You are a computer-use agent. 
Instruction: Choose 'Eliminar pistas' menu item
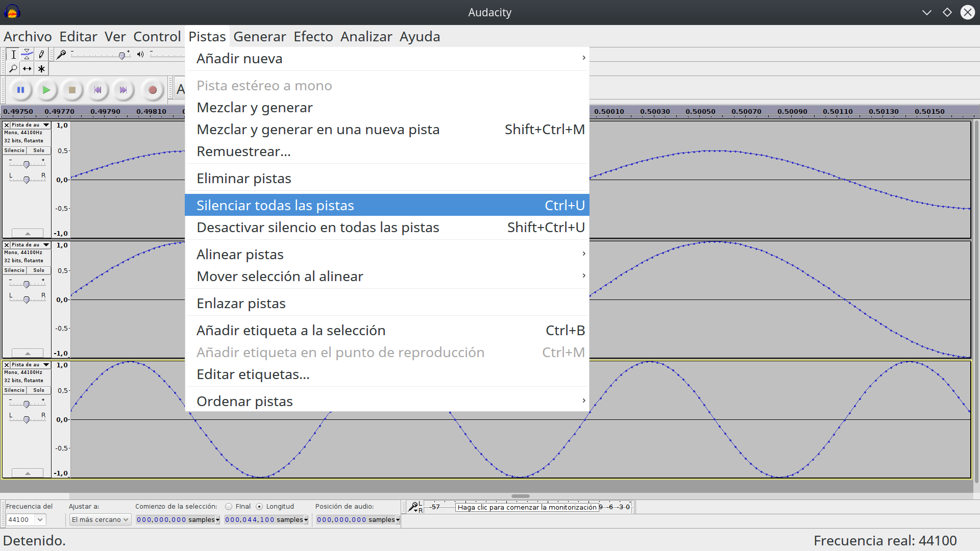(x=387, y=179)
